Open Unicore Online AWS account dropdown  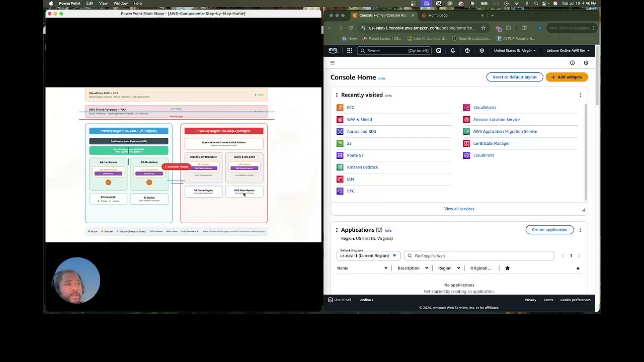[568, 50]
